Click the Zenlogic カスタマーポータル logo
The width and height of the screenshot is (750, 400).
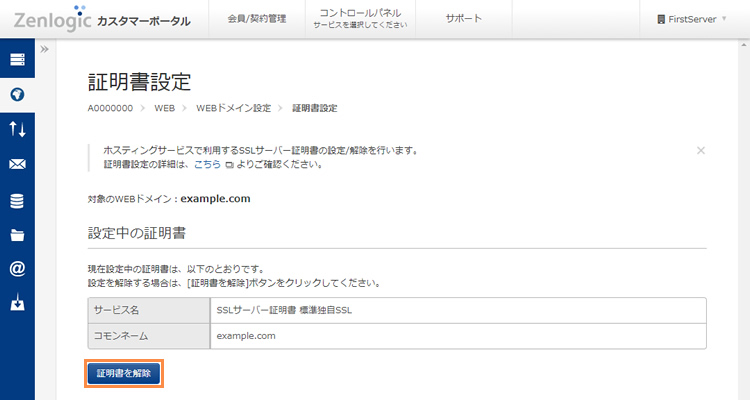97,19
